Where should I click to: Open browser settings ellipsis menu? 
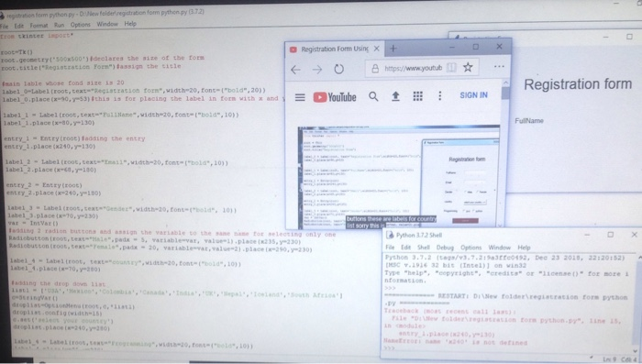coord(499,66)
